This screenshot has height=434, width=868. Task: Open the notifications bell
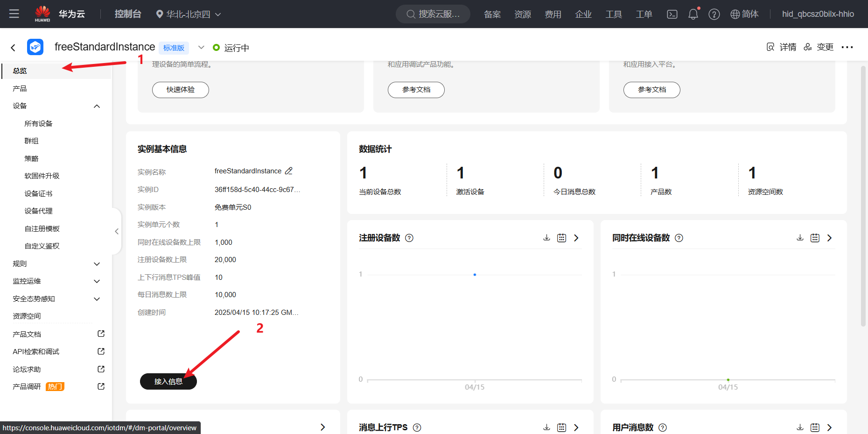tap(693, 14)
